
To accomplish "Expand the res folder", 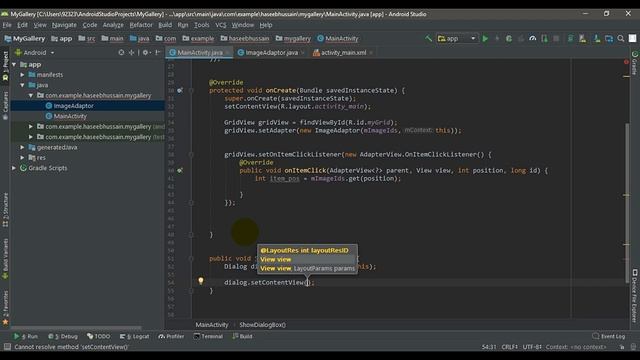I will 22,158.
